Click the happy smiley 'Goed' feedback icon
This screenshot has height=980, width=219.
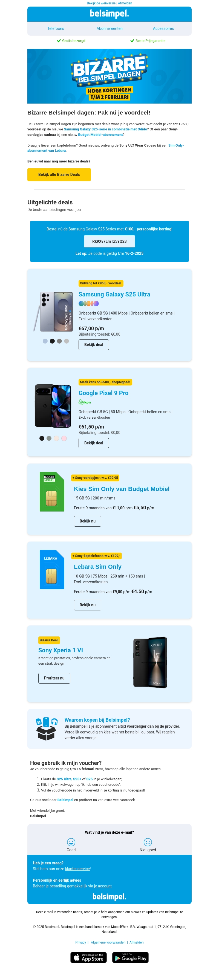[71, 842]
